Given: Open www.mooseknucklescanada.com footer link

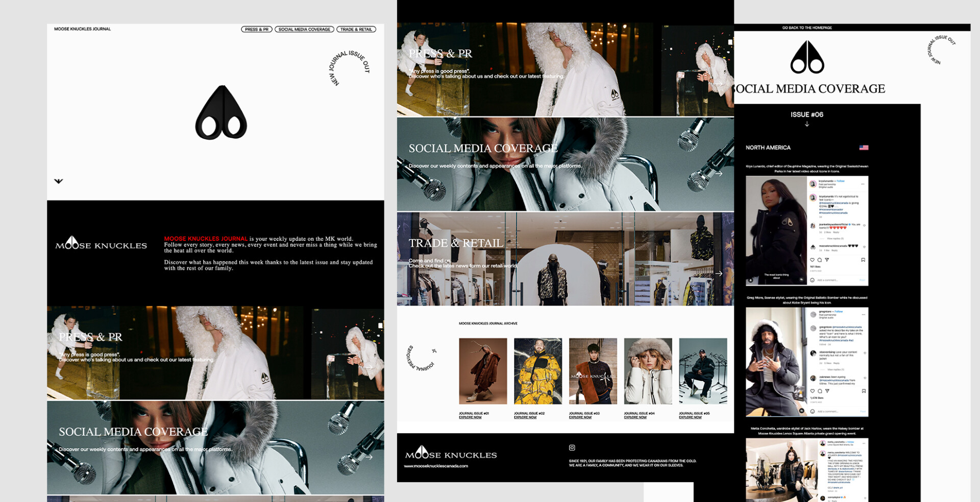Looking at the screenshot, I should click(x=436, y=466).
